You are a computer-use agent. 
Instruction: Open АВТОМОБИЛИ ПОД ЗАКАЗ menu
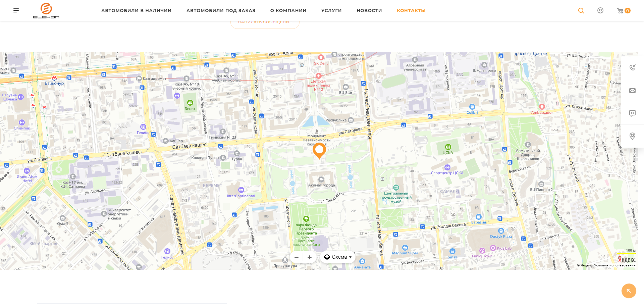coord(221,10)
